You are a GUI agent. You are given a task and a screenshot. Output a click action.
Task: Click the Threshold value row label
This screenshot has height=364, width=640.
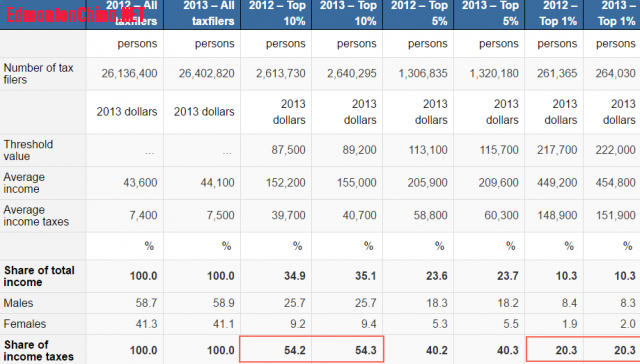pos(28,150)
